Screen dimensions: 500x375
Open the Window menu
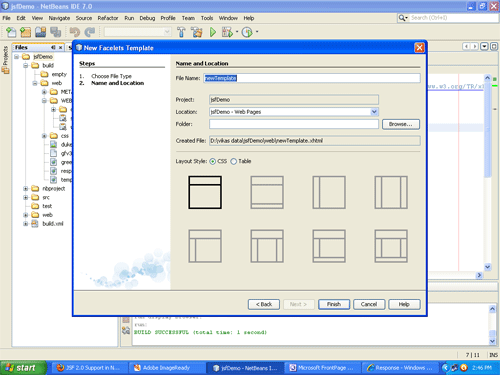(x=228, y=18)
